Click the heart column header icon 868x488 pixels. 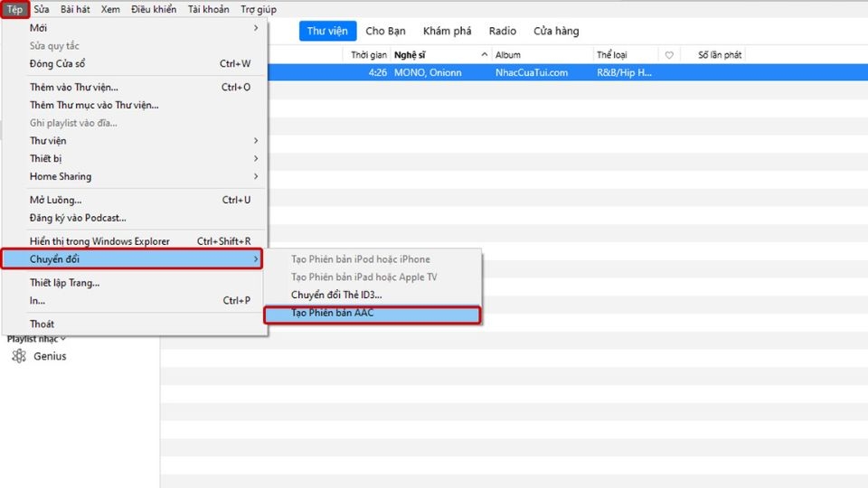[669, 55]
